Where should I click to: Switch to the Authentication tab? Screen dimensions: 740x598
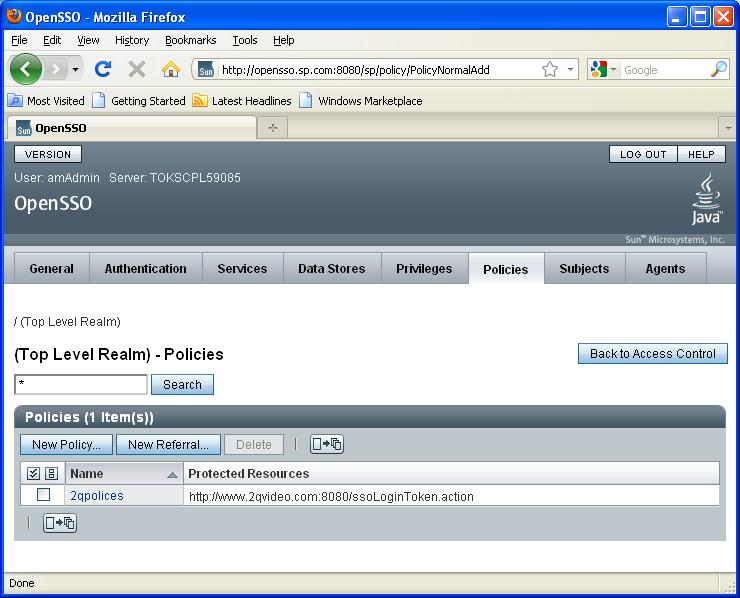(145, 269)
